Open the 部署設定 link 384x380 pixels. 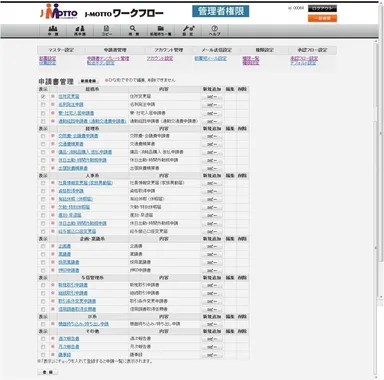coord(48,58)
